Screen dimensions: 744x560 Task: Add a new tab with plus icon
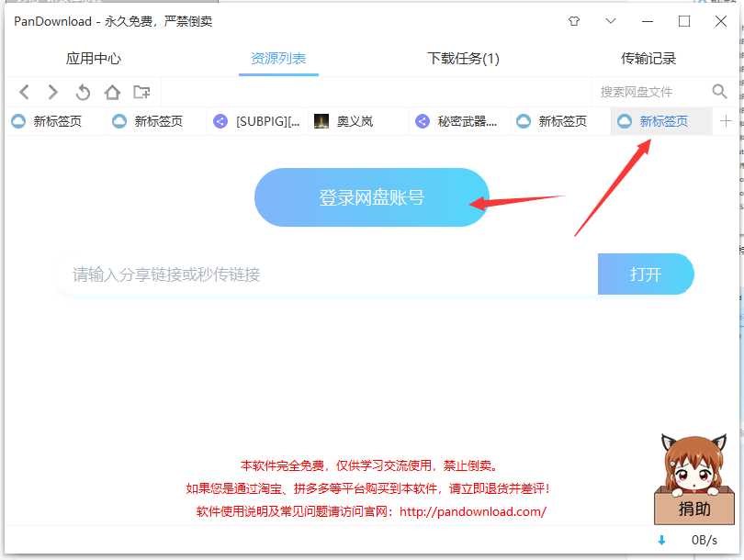(726, 121)
